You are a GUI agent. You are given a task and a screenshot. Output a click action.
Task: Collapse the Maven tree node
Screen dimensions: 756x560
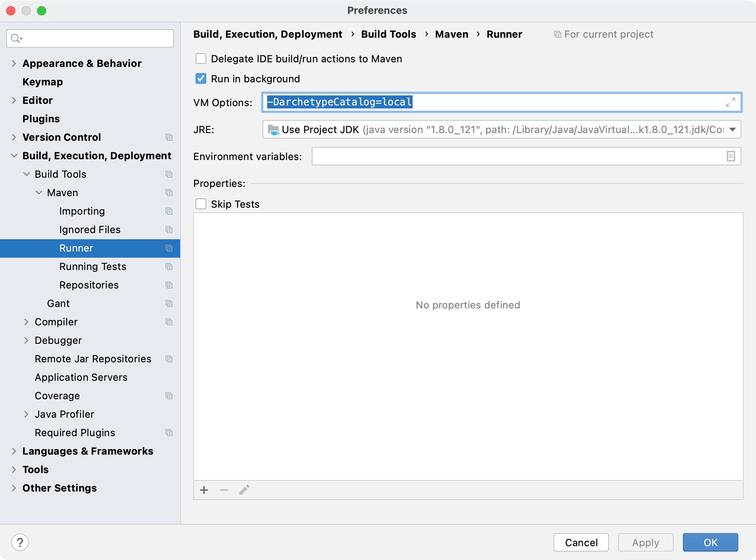coord(39,193)
